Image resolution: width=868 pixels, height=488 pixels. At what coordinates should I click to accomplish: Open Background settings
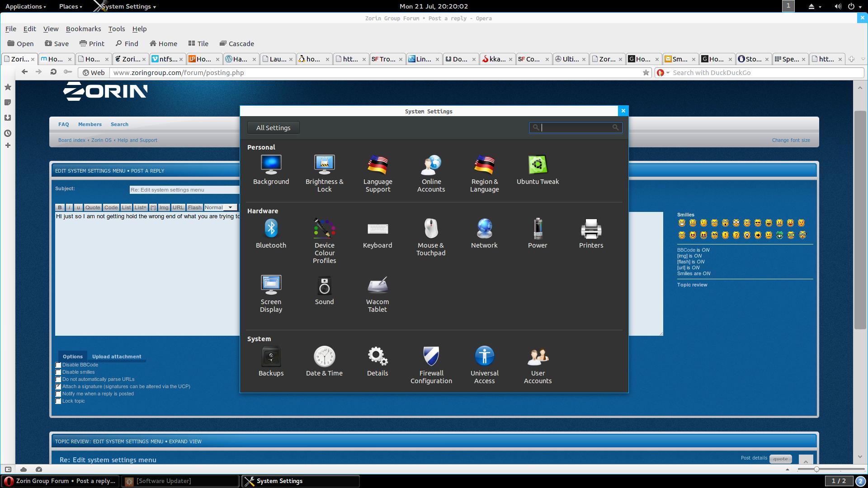click(x=271, y=170)
